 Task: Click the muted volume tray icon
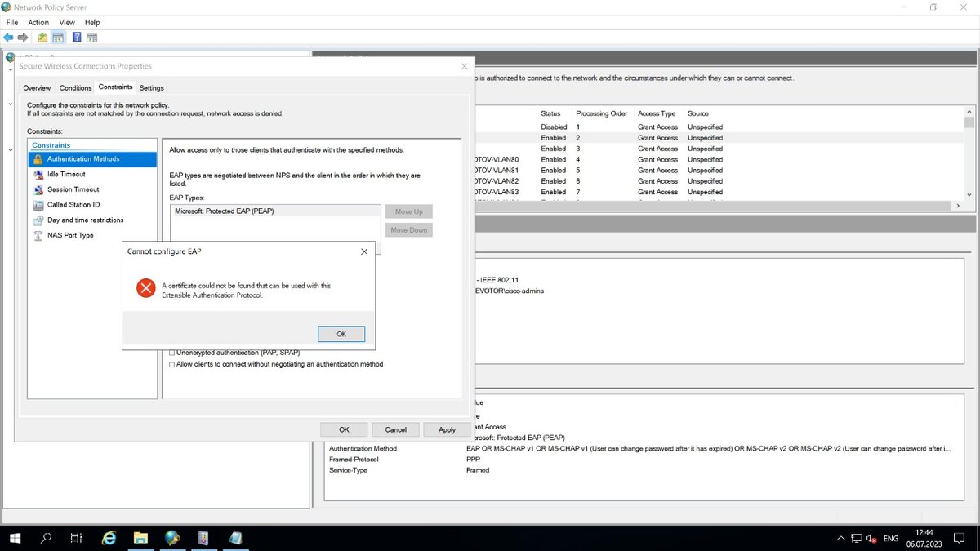point(871,539)
